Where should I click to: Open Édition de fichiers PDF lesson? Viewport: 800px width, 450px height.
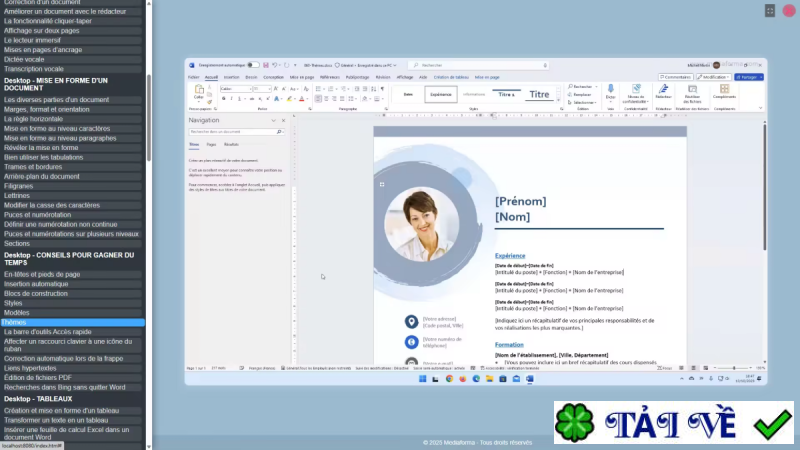71,378
